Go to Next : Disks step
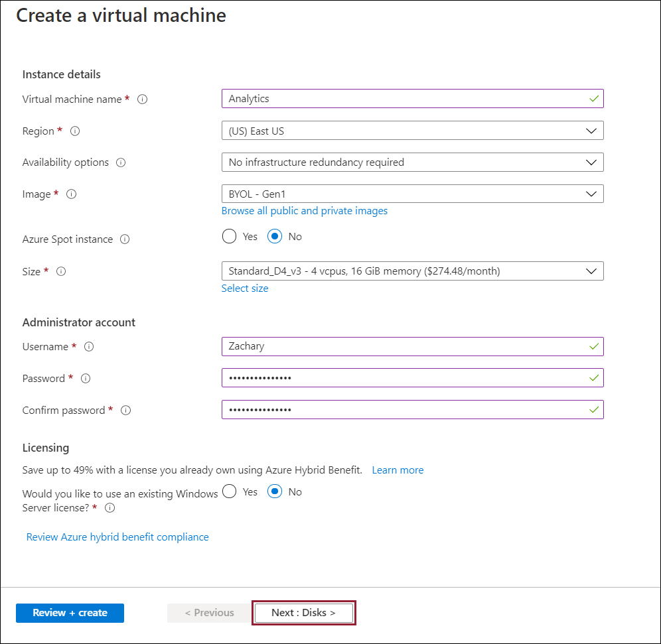Screen dimensions: 661x644 tap(303, 613)
